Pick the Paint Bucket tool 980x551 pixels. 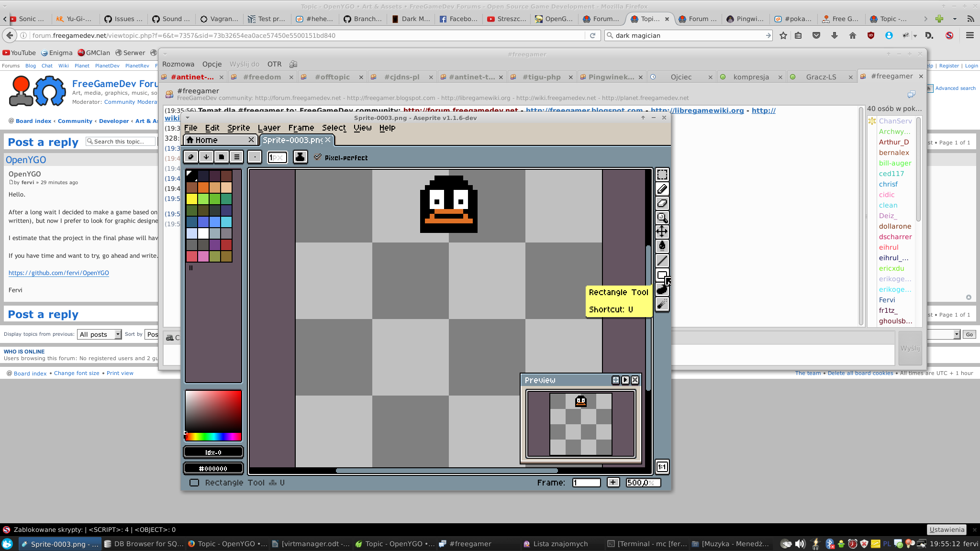(662, 246)
